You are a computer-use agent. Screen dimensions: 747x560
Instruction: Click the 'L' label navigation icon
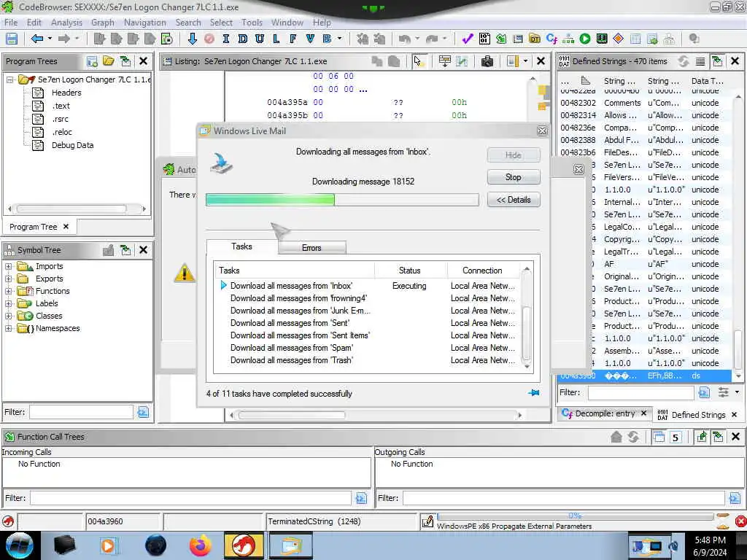click(276, 39)
